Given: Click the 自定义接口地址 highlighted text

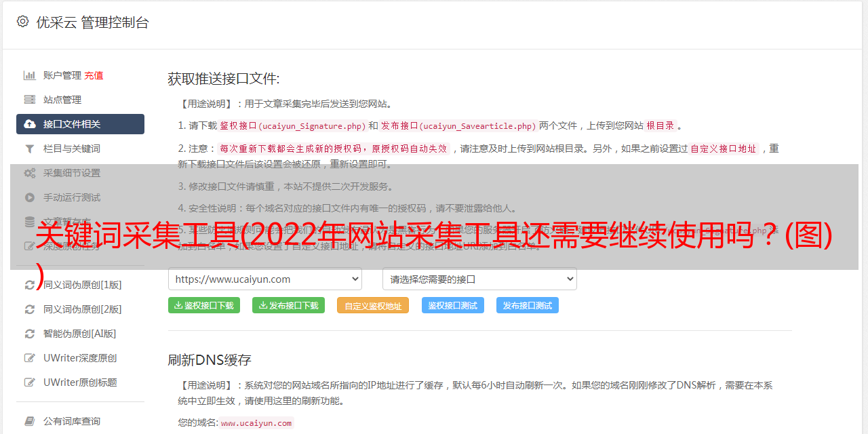Looking at the screenshot, I should 724,149.
